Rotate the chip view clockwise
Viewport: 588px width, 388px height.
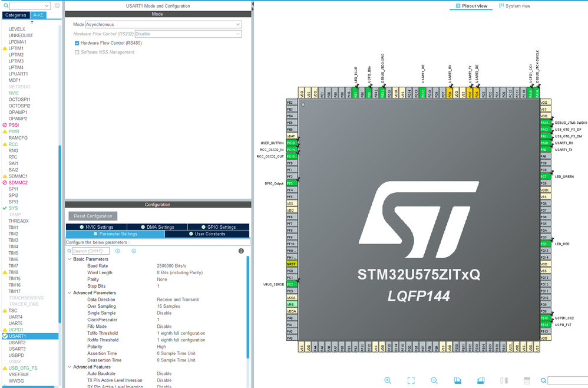[458, 380]
